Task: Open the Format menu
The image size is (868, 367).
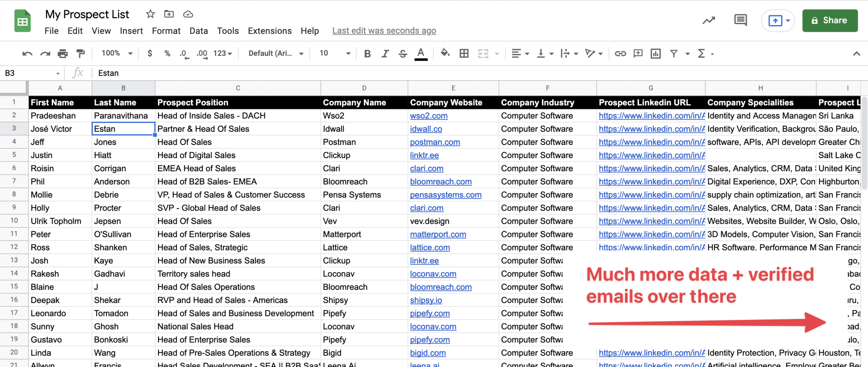Action: 166,31
